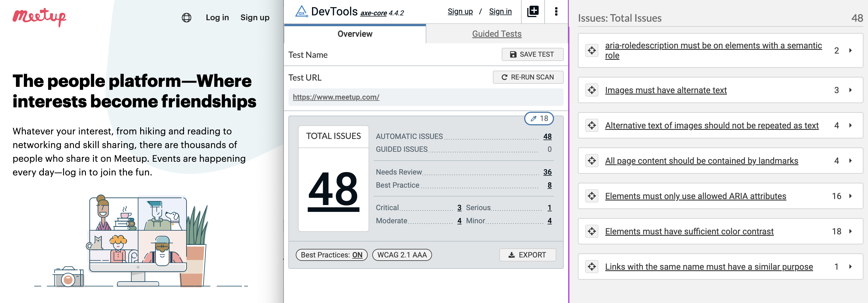Highlight color contrast issue target icon
Image resolution: width=868 pixels, height=303 pixels.
pyautogui.click(x=592, y=232)
